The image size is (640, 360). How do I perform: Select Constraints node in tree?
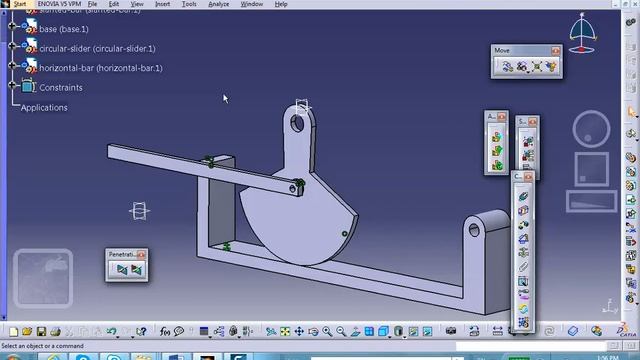point(61,88)
